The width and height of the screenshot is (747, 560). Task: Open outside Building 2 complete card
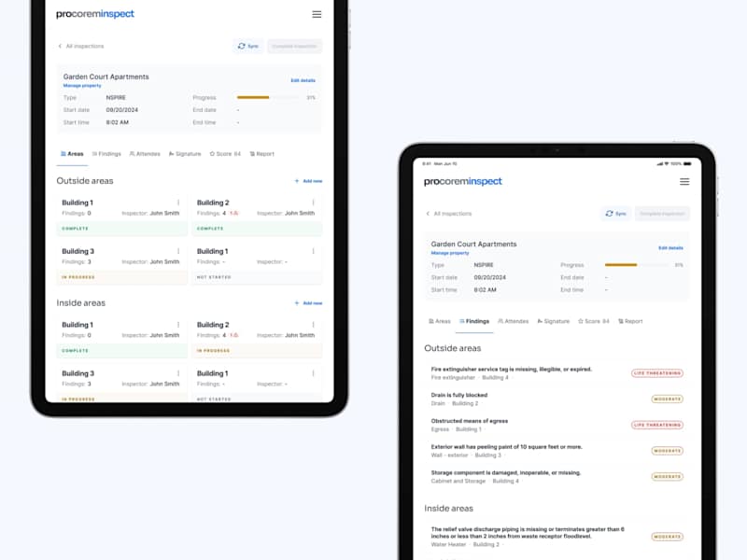[257, 216]
